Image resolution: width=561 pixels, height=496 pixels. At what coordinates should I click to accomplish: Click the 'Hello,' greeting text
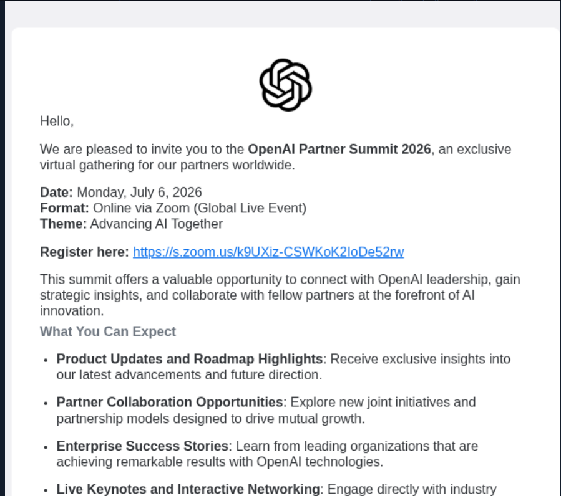point(57,121)
